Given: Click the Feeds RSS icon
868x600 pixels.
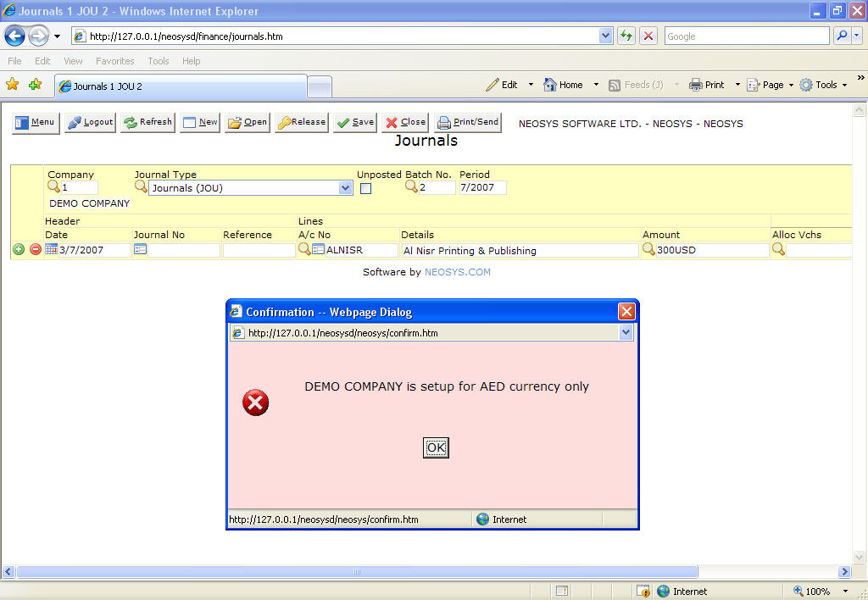Looking at the screenshot, I should 615,86.
